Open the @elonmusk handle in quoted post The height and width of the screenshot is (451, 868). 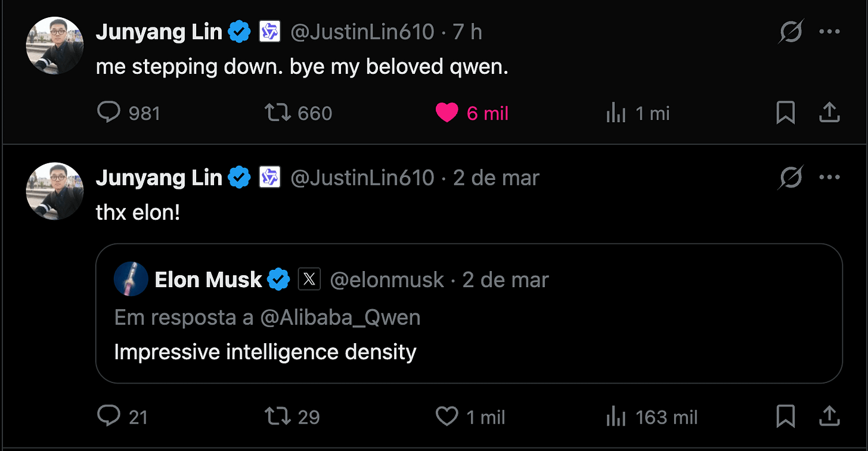(387, 279)
